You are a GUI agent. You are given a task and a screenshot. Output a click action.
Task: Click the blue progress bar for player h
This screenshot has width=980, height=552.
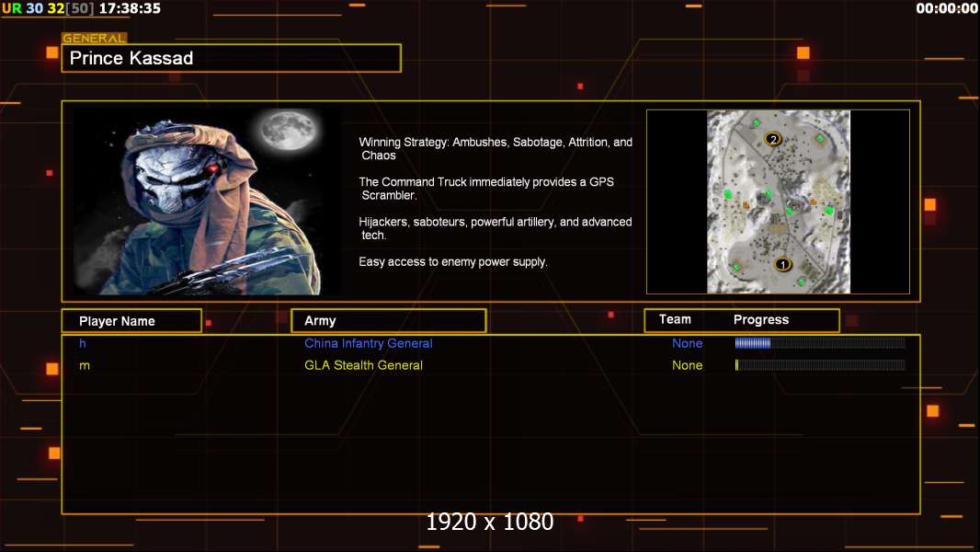(x=820, y=342)
